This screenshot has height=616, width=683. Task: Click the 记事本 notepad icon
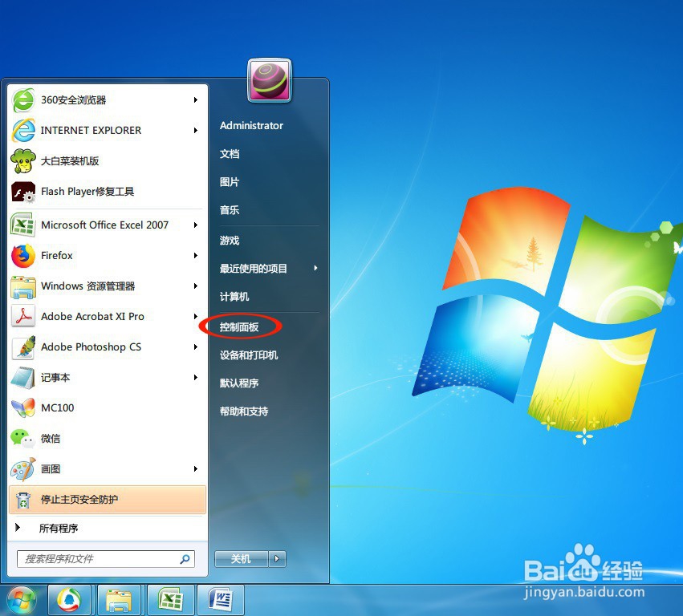click(x=23, y=378)
